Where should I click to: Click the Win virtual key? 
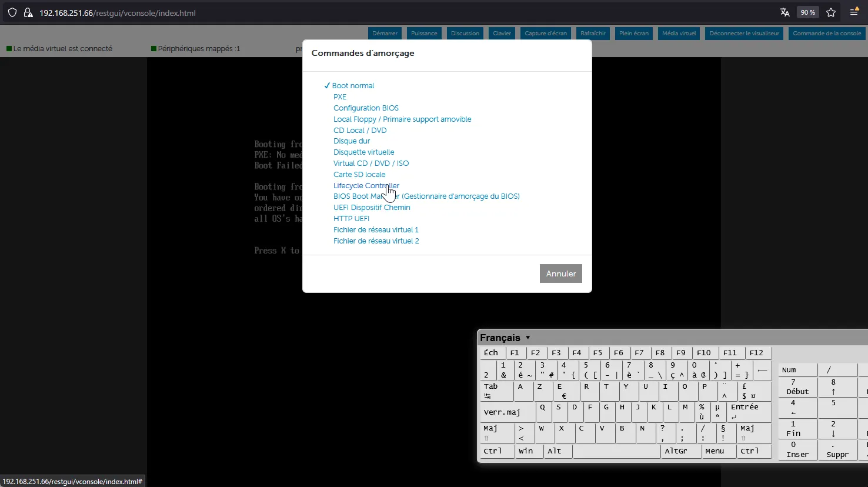tap(529, 451)
